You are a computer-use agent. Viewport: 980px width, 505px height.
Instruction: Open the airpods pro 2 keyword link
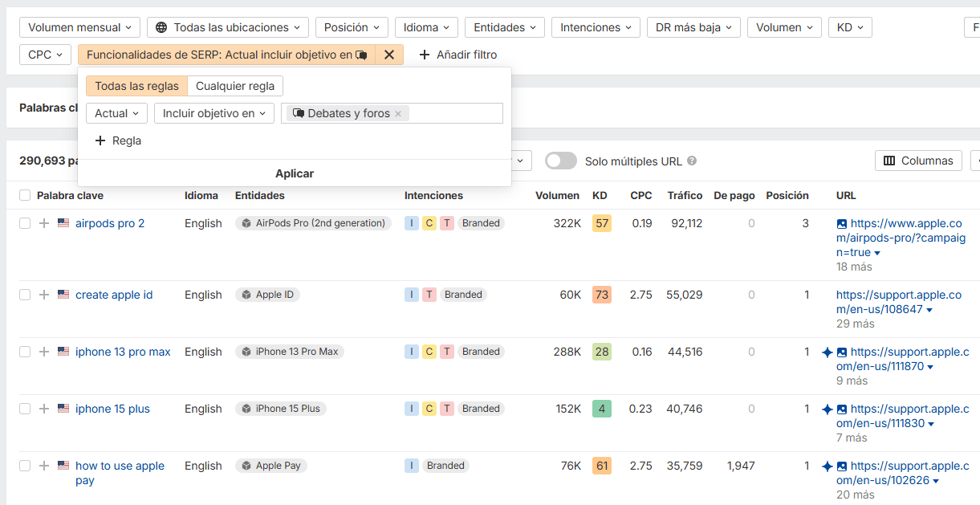(110, 223)
